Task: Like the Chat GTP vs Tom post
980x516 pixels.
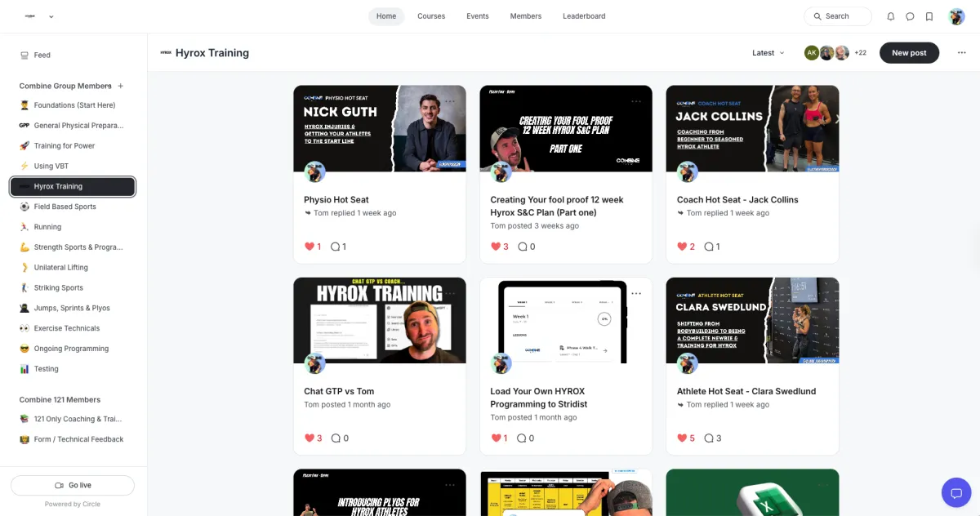Action: point(310,438)
